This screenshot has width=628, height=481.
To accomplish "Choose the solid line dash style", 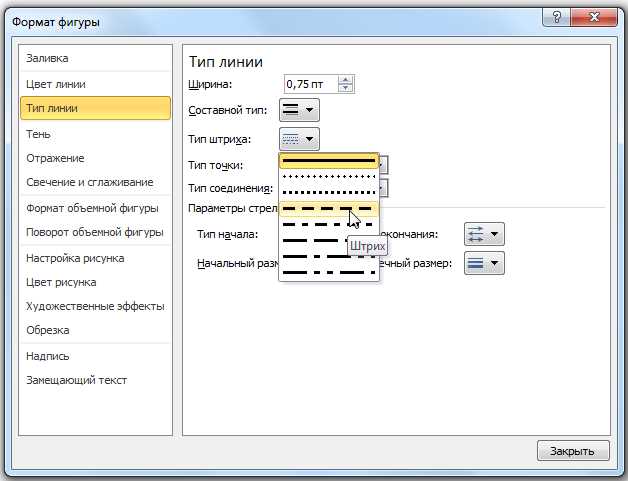I will (x=329, y=161).
